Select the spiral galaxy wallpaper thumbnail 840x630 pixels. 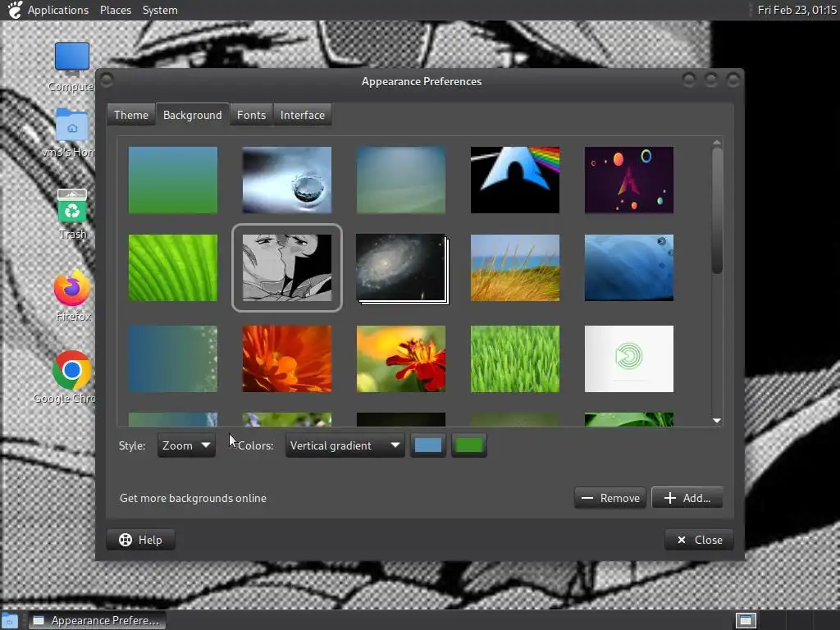pos(402,268)
